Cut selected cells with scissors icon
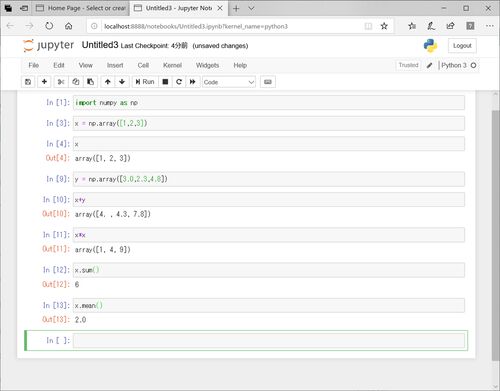Image resolution: width=500 pixels, height=391 pixels. [61, 82]
